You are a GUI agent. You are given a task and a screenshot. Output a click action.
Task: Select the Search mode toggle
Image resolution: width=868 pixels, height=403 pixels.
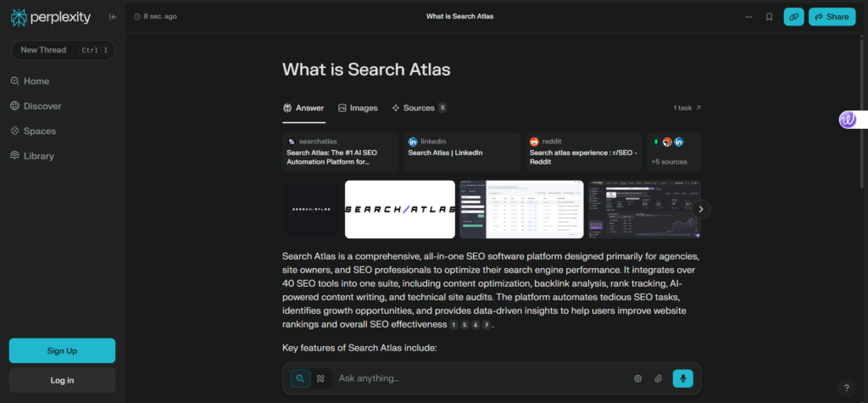[300, 378]
